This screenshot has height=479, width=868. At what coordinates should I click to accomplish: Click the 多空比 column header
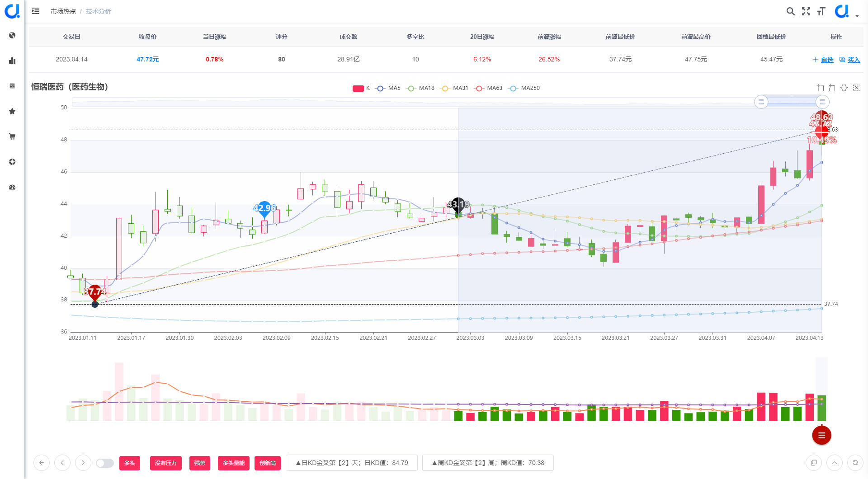click(x=415, y=37)
